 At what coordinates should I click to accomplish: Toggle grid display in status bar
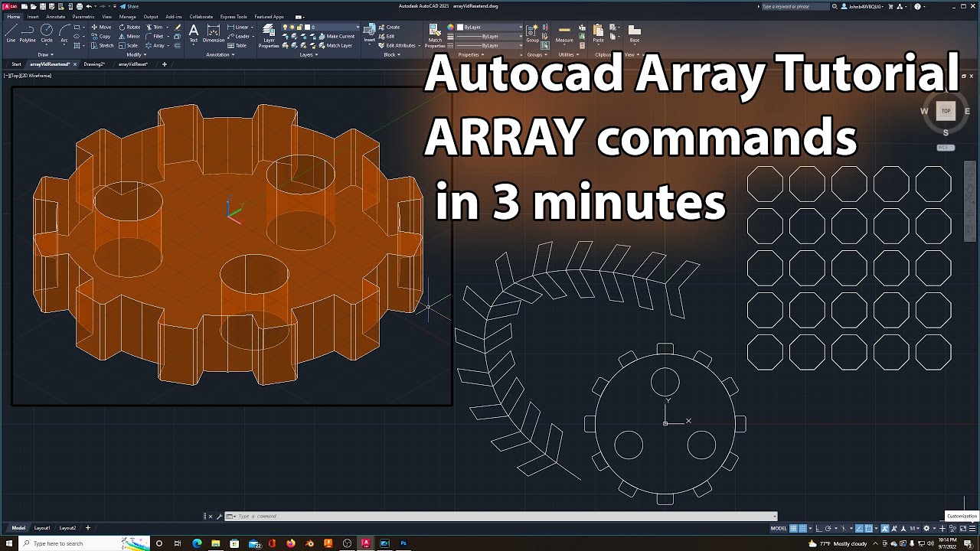pyautogui.click(x=794, y=528)
